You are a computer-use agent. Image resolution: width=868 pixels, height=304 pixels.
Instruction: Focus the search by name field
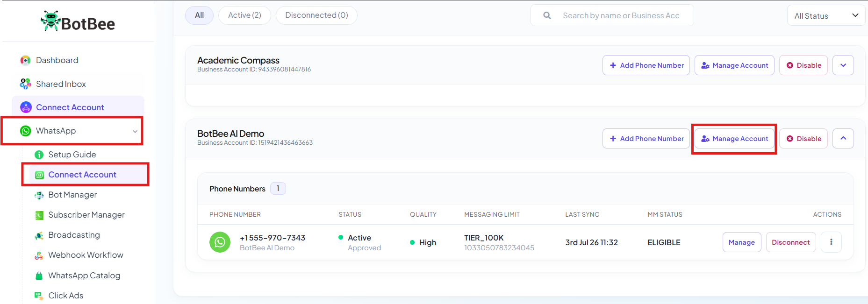pos(612,15)
